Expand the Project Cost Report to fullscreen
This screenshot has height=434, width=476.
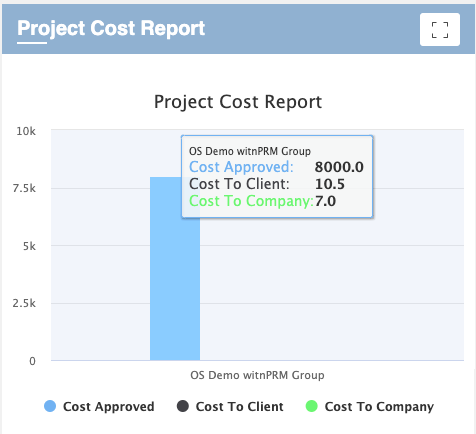pos(440,30)
